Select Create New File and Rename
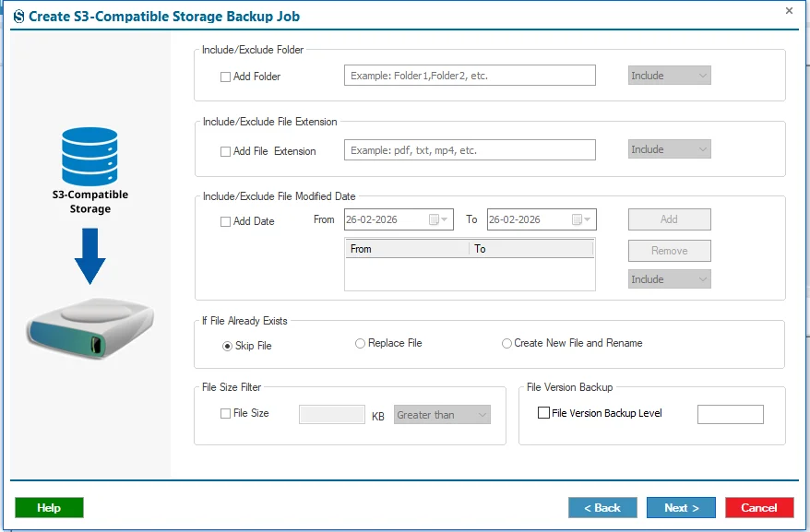The height and width of the screenshot is (532, 810). pyautogui.click(x=506, y=344)
